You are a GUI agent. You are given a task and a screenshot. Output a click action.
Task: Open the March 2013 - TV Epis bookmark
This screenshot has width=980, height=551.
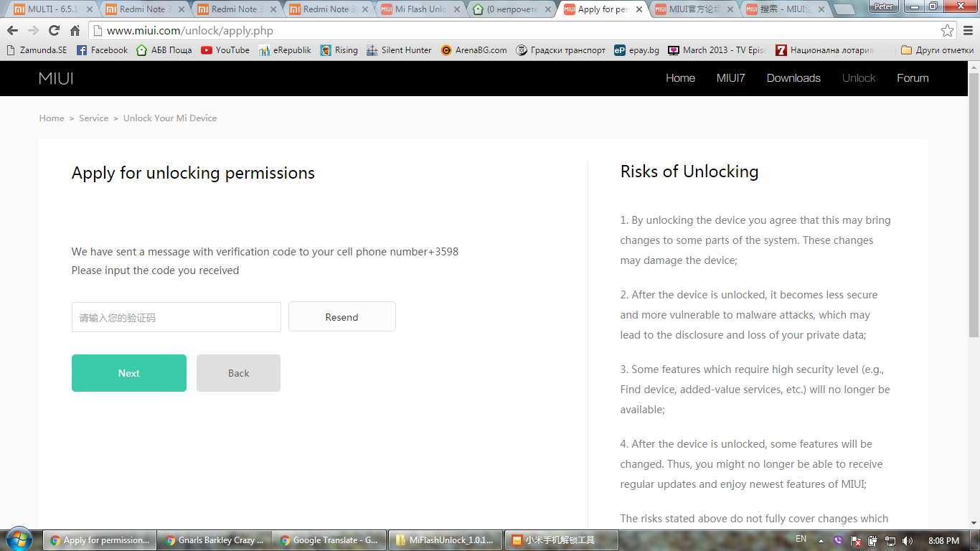pyautogui.click(x=717, y=50)
